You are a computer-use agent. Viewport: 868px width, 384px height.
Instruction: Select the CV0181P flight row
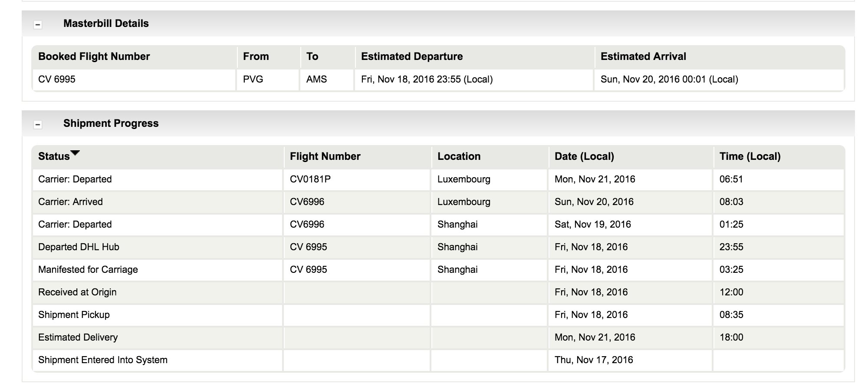(438, 179)
